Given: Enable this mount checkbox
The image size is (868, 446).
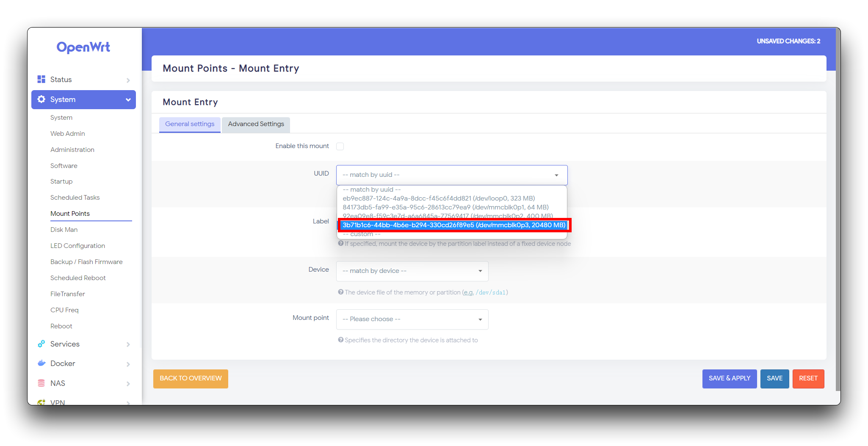Looking at the screenshot, I should 340,146.
